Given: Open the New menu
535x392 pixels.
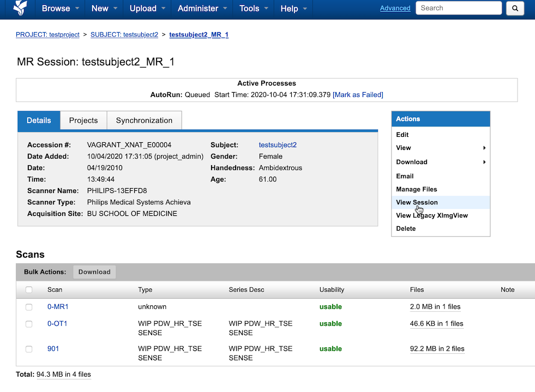Looking at the screenshot, I should pos(104,9).
